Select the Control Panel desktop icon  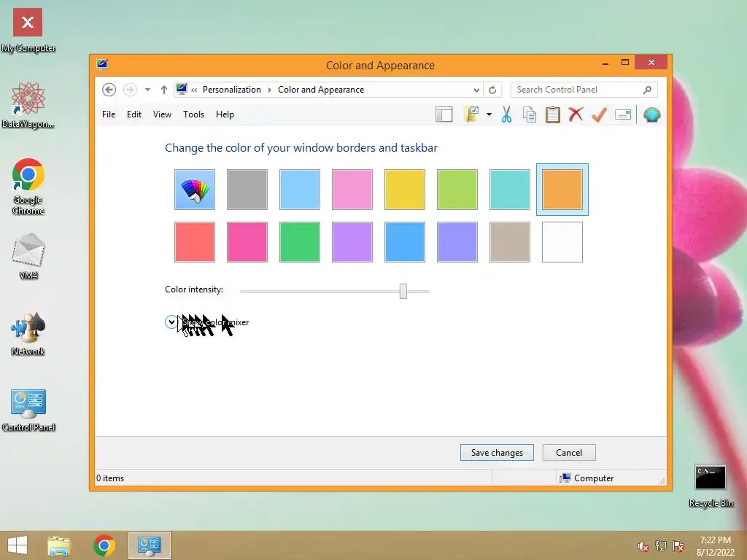[28, 411]
